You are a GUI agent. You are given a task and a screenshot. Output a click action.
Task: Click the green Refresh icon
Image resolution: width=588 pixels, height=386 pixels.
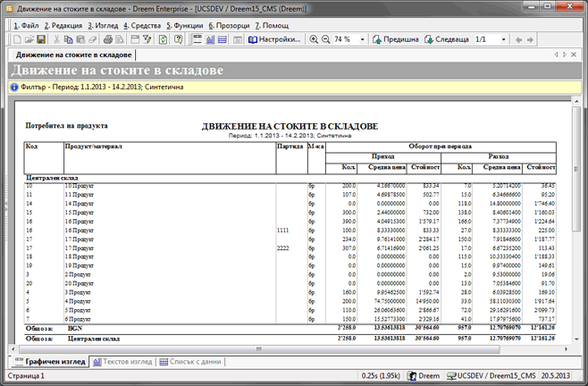point(163,39)
